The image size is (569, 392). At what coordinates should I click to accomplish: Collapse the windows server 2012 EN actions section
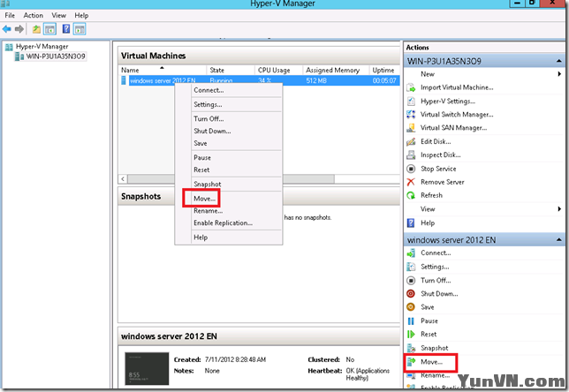click(x=558, y=239)
